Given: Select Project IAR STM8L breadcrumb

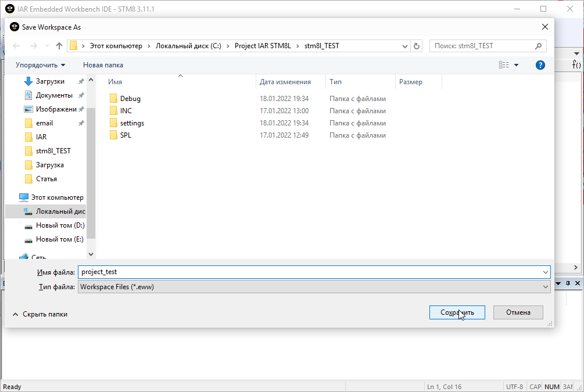Looking at the screenshot, I should pos(263,46).
